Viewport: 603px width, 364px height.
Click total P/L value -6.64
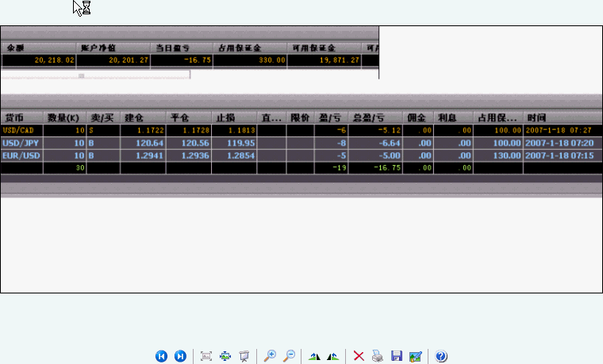pyautogui.click(x=390, y=143)
